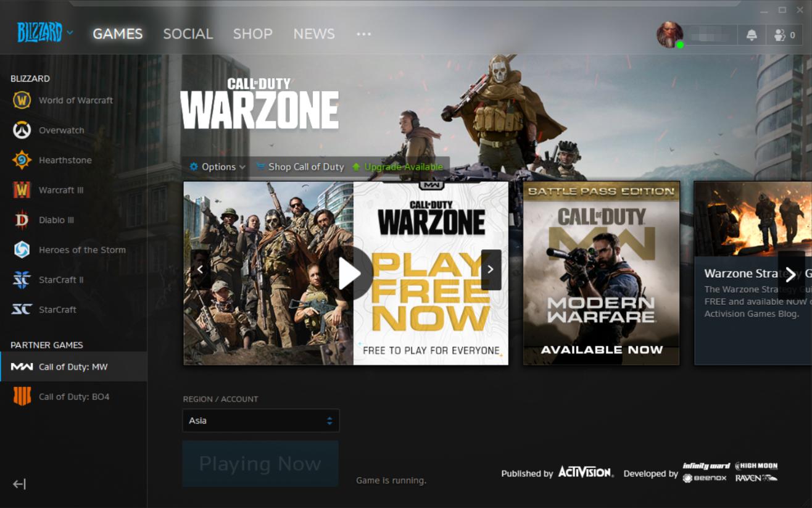
Task: Open the Modern Warfare Battle Pass Edition card
Action: click(602, 273)
